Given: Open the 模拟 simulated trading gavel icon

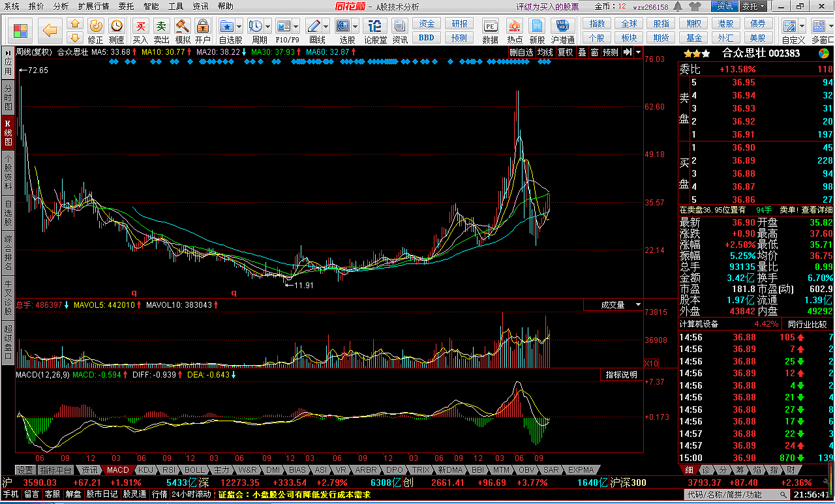Looking at the screenshot, I should tap(183, 26).
